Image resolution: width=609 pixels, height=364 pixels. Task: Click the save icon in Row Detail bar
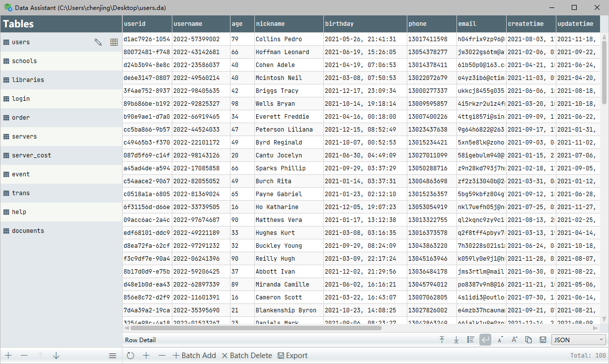click(543, 340)
